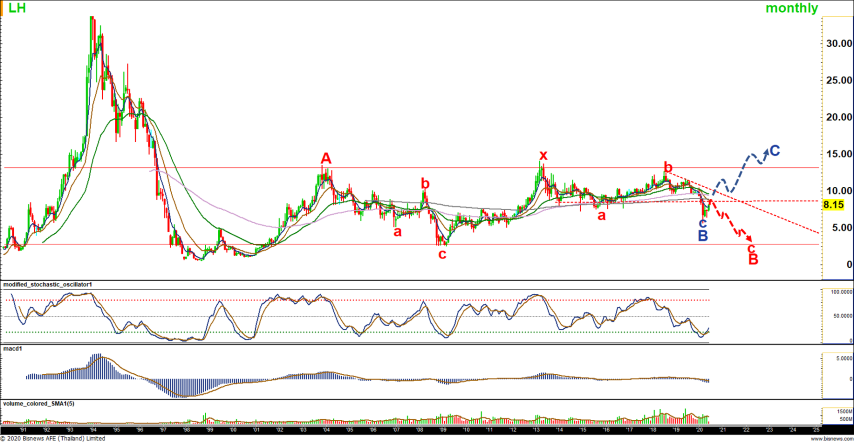
Task: Click the blue B label below candles
Action: pos(703,236)
